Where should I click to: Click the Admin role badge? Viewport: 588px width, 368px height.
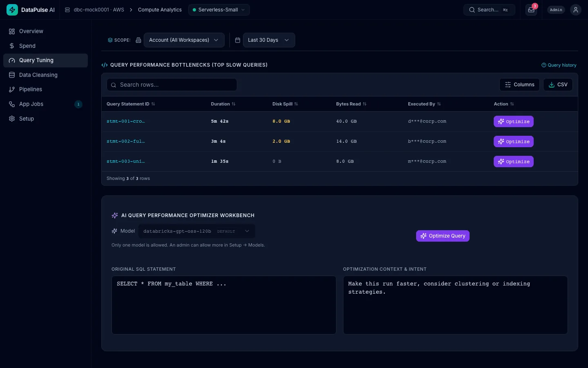point(556,10)
